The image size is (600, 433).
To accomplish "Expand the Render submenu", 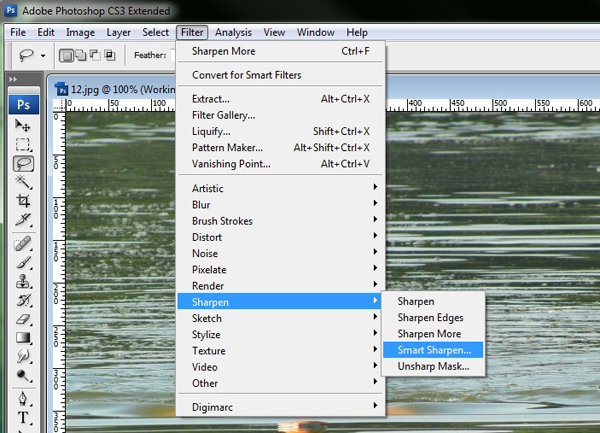I will click(280, 286).
